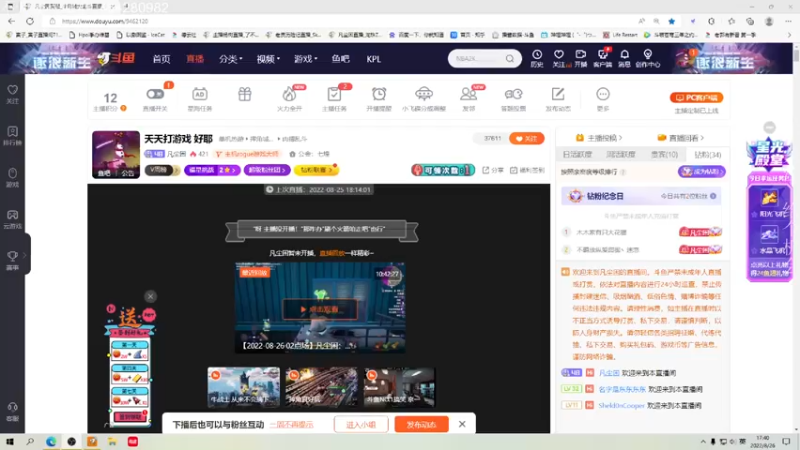Click the Douyu logo
The image size is (800, 450).
click(117, 58)
